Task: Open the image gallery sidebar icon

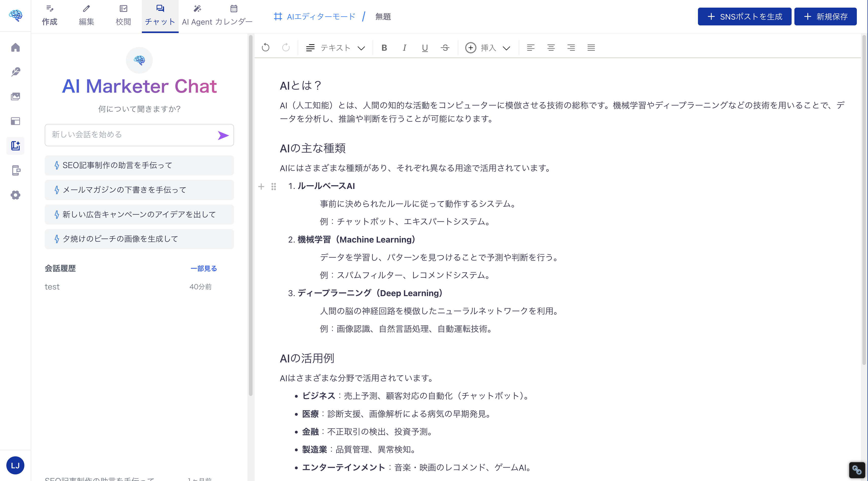Action: [x=15, y=97]
